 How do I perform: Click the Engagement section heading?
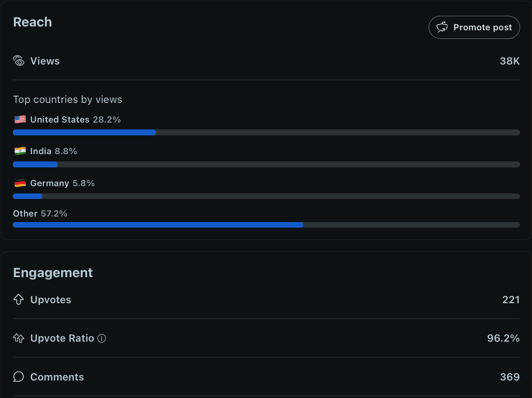[53, 273]
